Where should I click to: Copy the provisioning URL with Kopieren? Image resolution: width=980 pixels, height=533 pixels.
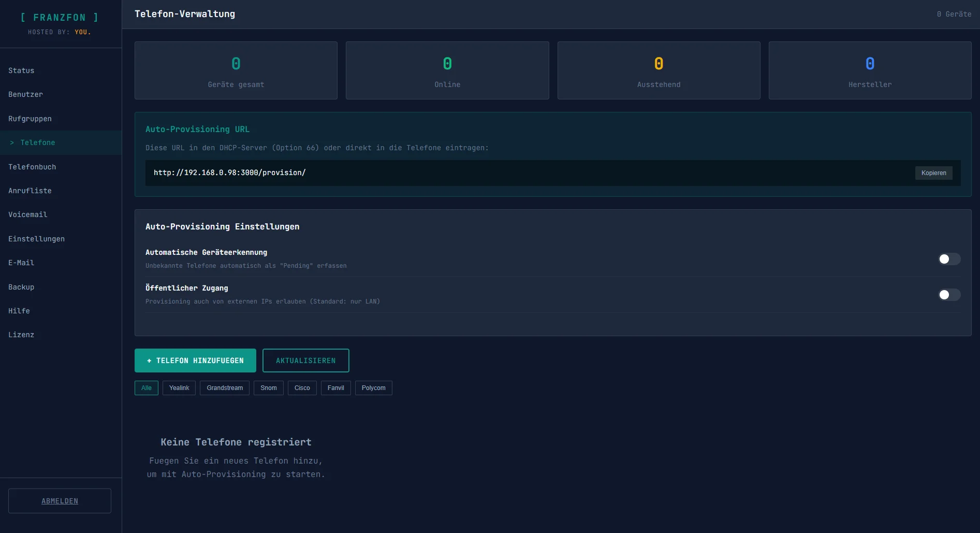[x=933, y=173]
